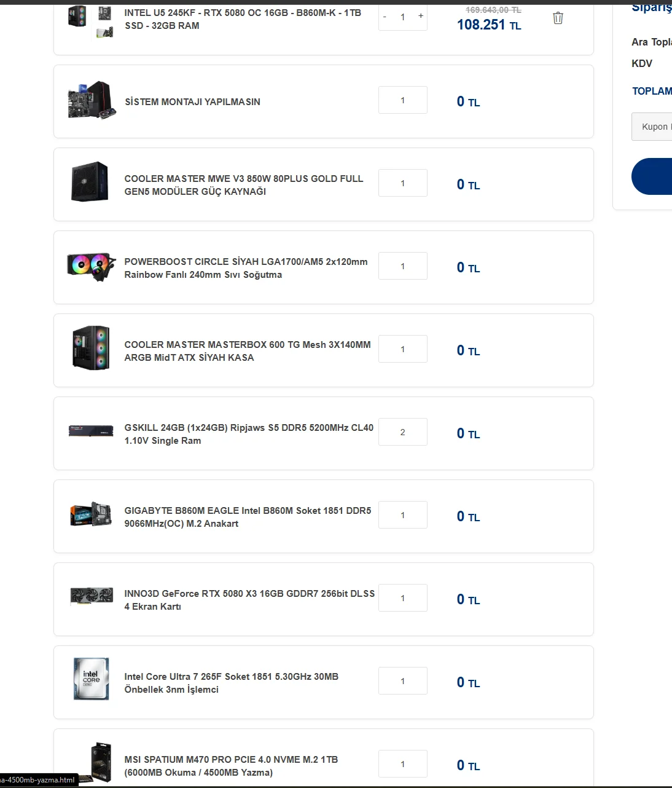This screenshot has height=788, width=672.
Task: Open GIGABYTE B860M EAGLE Anakart title
Action: 248,517
